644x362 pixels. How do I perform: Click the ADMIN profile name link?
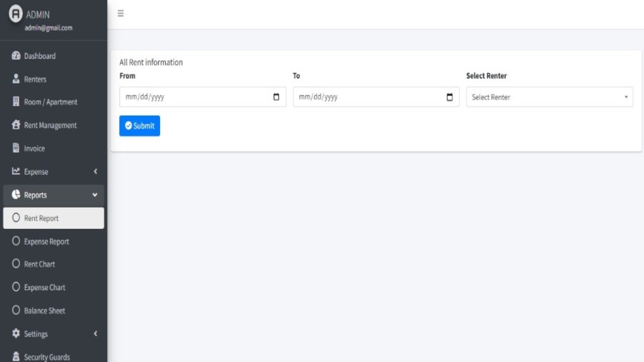pyautogui.click(x=38, y=15)
